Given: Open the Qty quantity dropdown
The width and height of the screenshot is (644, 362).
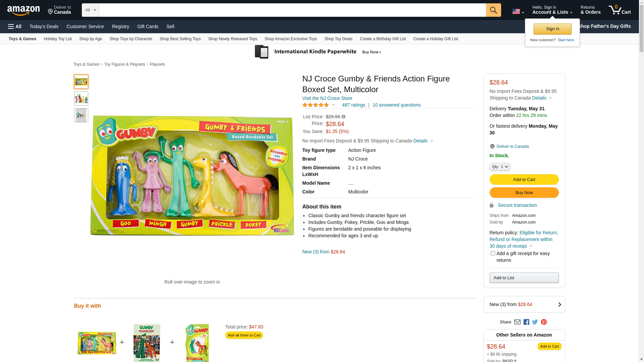Looking at the screenshot, I should (x=499, y=167).
